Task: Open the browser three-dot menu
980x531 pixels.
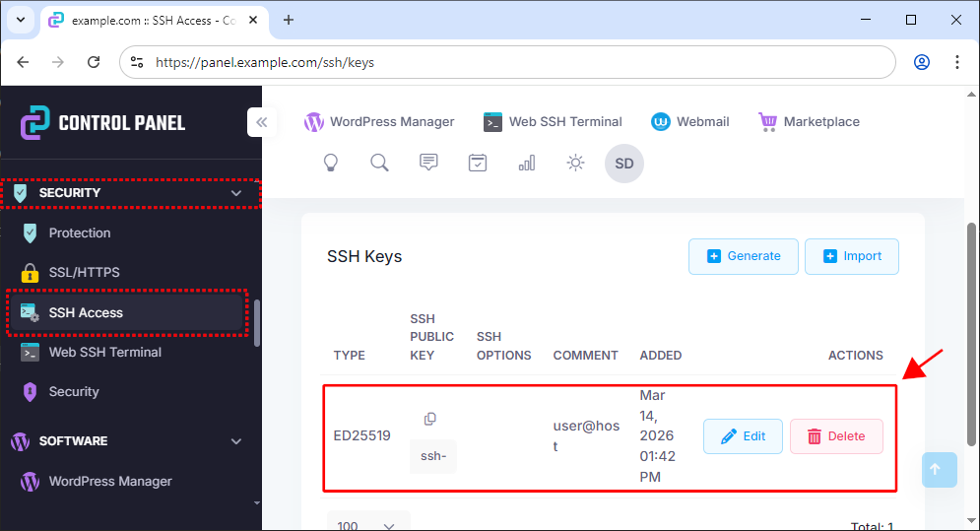Action: tap(957, 62)
